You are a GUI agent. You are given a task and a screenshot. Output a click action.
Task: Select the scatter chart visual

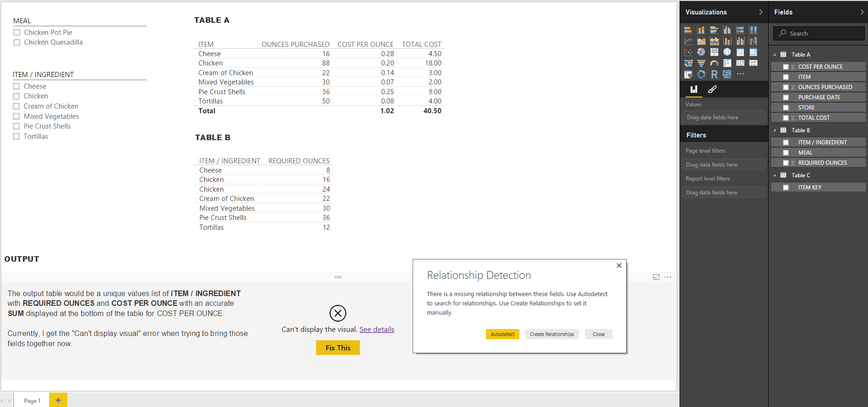click(x=688, y=52)
